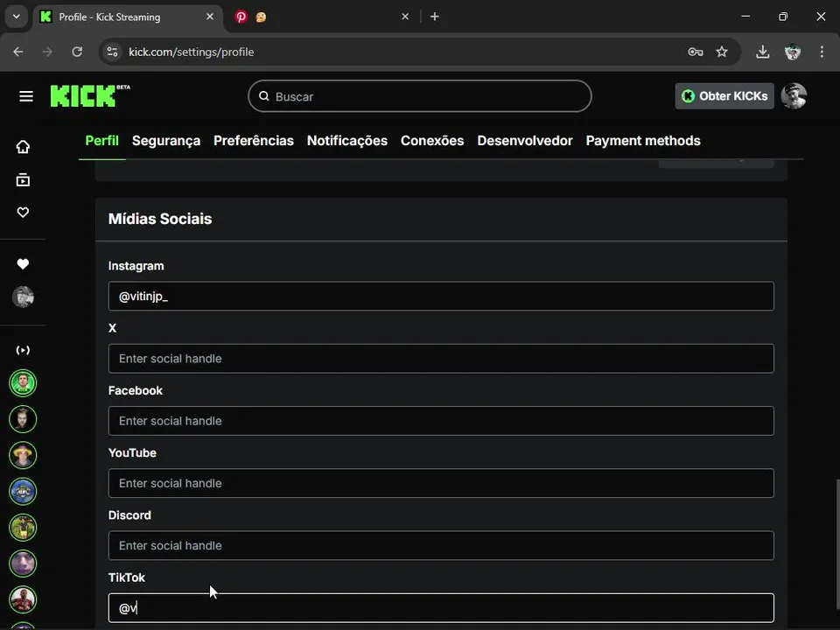
Task: Open the bearded man channel avatar
Action: (x=23, y=419)
